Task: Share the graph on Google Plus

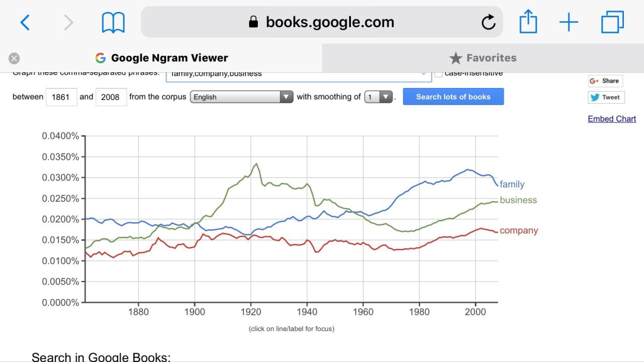Action: pyautogui.click(x=604, y=80)
